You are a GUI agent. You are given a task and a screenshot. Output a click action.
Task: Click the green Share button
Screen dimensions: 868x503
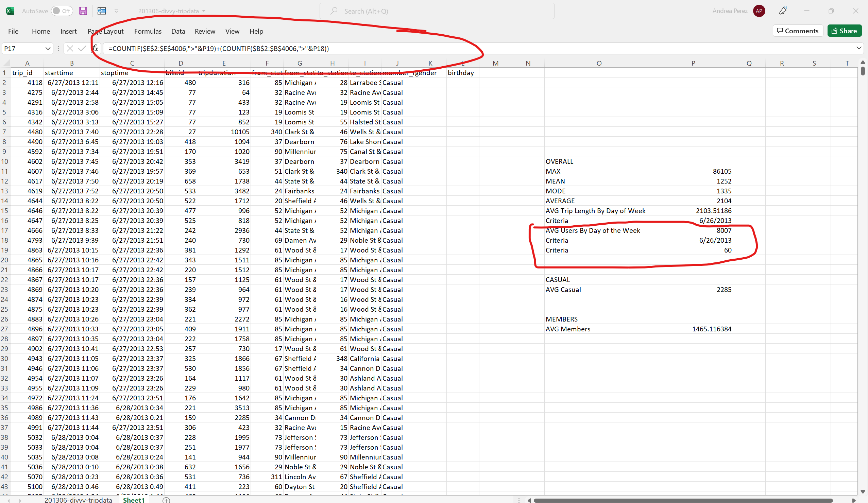click(x=844, y=31)
